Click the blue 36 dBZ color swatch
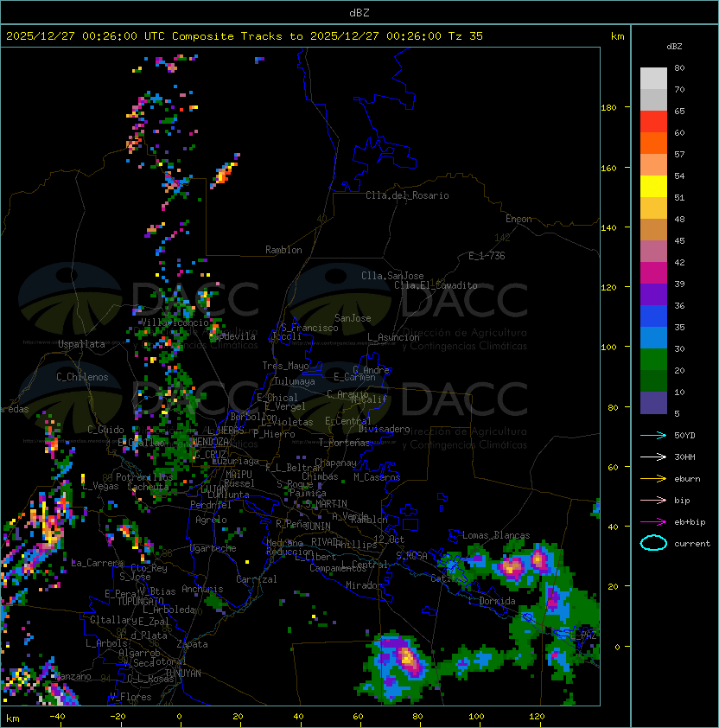This screenshot has height=728, width=719. click(653, 316)
